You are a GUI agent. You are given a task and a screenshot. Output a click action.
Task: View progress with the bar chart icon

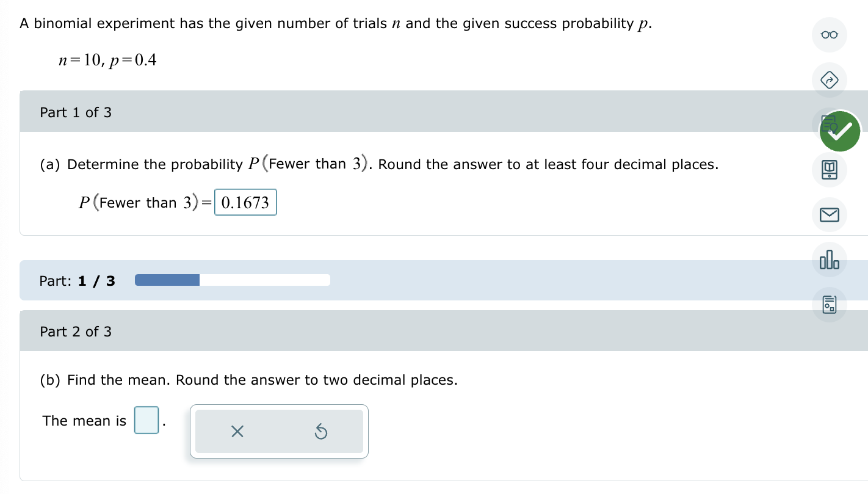[829, 259]
